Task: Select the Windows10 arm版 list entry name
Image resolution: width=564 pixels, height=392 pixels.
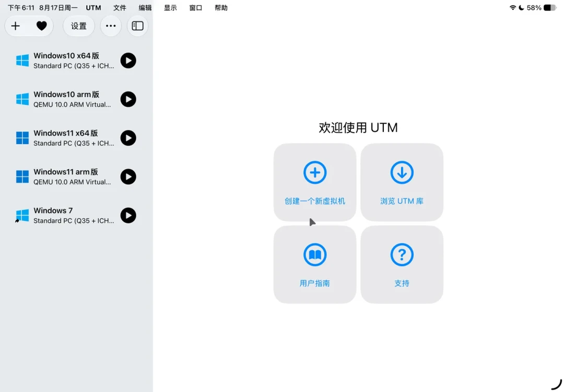Action: [66, 94]
